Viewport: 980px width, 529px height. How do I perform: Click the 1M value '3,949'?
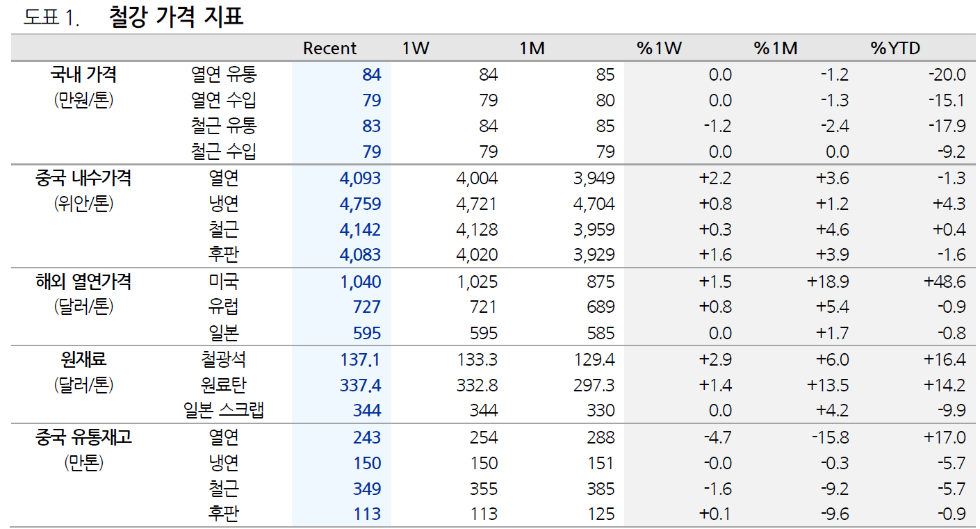coord(594,179)
